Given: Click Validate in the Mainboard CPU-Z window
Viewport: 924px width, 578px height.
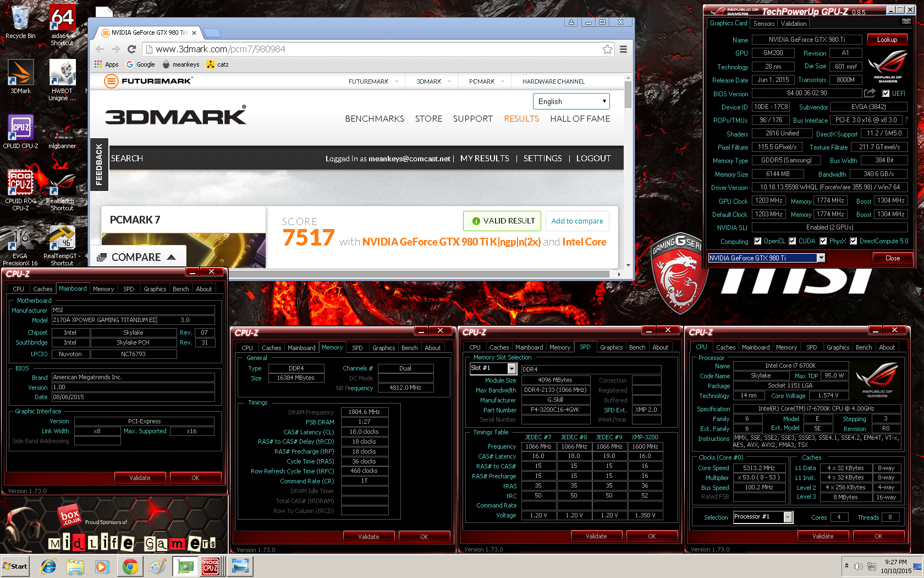Looking at the screenshot, I should [x=140, y=478].
